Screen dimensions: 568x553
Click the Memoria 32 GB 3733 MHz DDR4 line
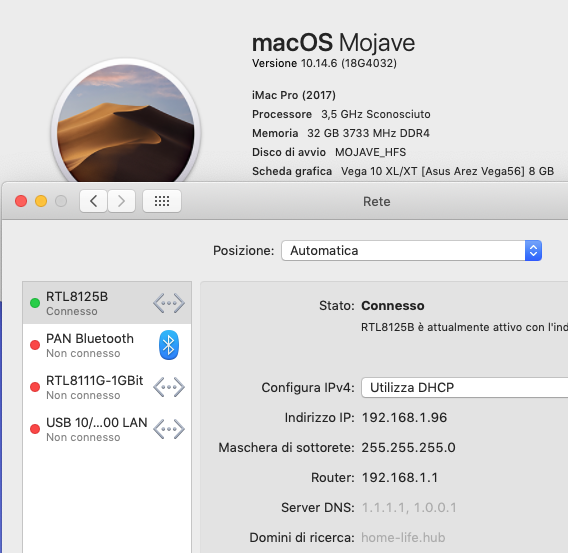341,133
